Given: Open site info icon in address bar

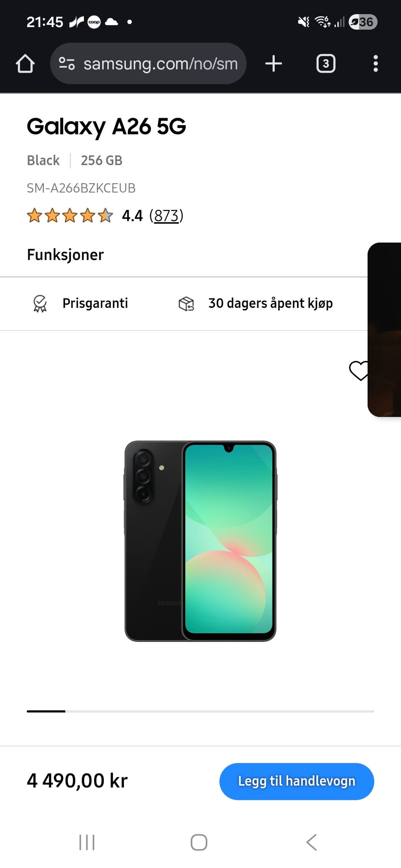Looking at the screenshot, I should tap(67, 63).
